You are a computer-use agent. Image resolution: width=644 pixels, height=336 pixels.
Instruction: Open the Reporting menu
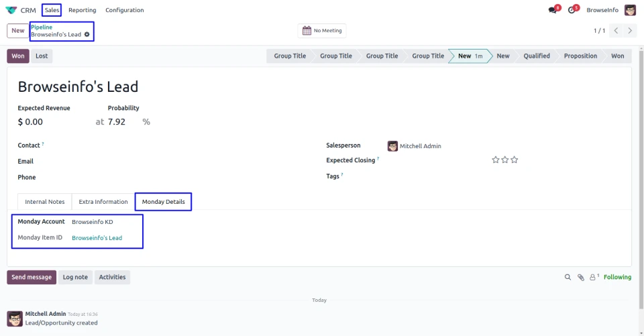pos(82,10)
